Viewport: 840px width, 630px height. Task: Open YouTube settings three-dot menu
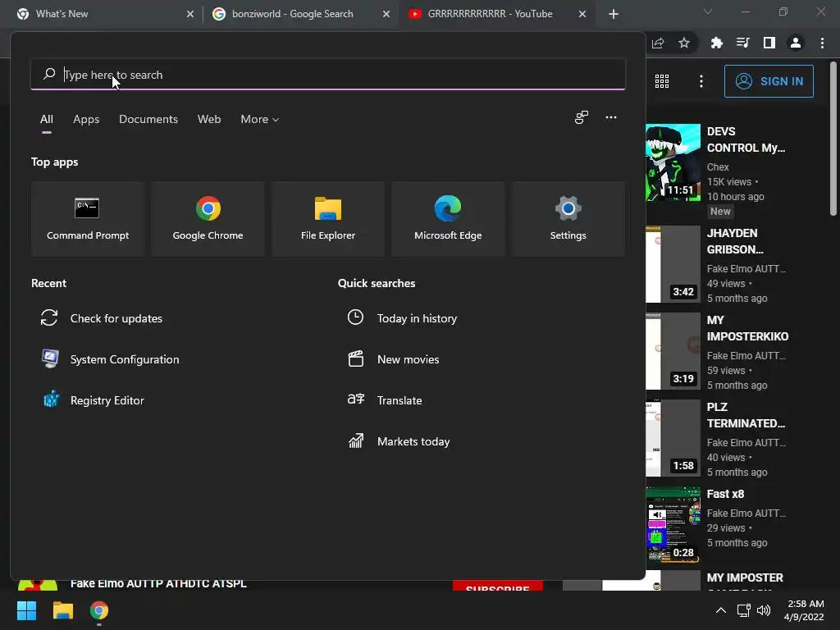[x=701, y=81]
